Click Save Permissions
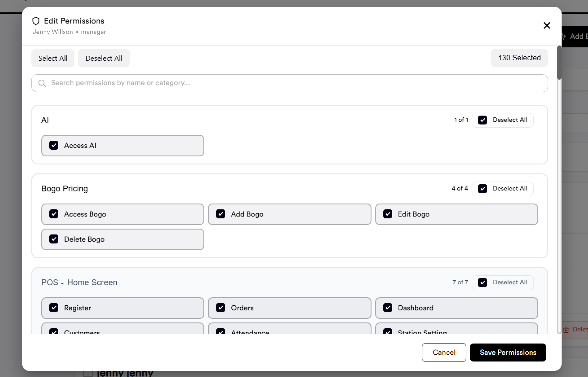Image resolution: width=588 pixels, height=377 pixels. coord(508,352)
